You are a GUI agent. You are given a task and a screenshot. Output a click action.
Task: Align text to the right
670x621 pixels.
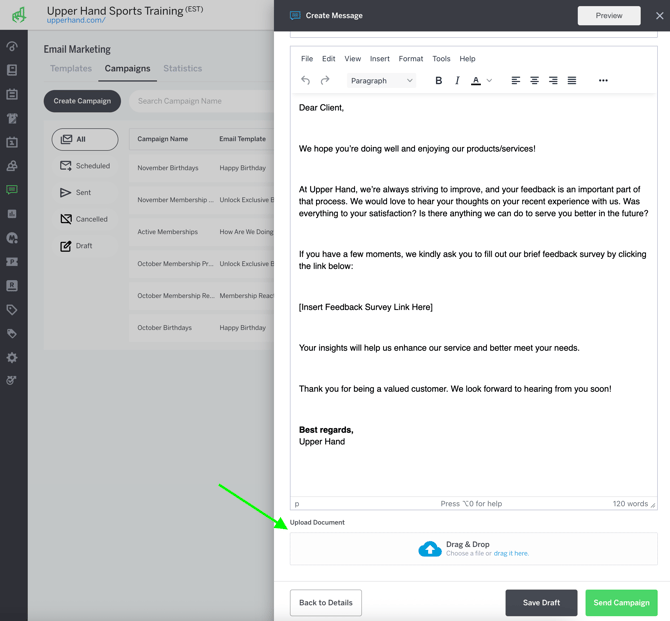click(x=553, y=81)
